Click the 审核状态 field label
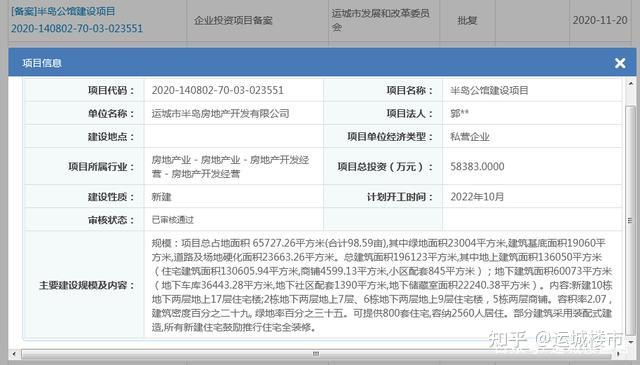This screenshot has height=365, width=640. [x=111, y=220]
